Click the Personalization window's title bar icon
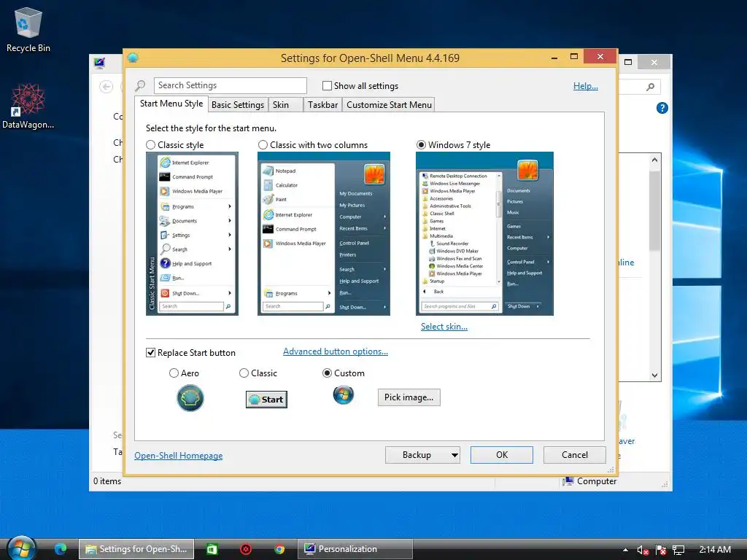747x560 pixels. (x=99, y=63)
